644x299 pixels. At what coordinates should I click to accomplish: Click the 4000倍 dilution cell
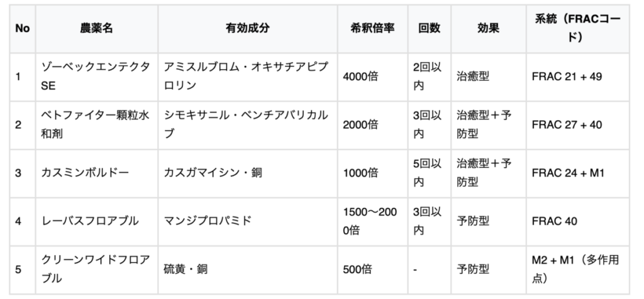click(x=372, y=77)
